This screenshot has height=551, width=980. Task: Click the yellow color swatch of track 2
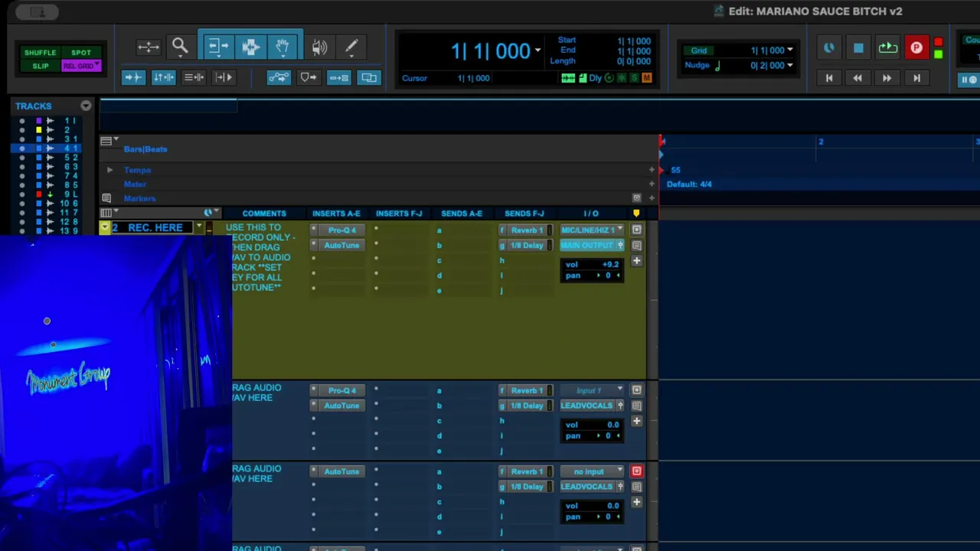[x=38, y=130]
